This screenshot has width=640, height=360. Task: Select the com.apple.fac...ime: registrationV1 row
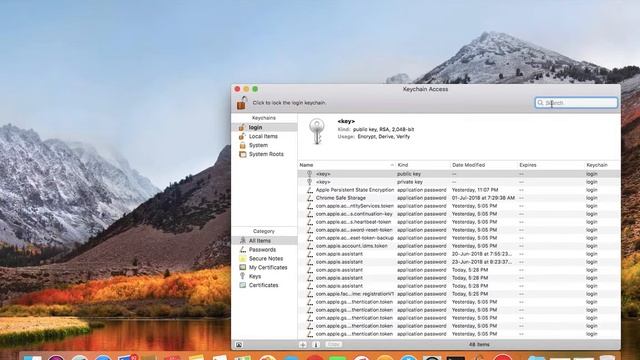click(459, 294)
